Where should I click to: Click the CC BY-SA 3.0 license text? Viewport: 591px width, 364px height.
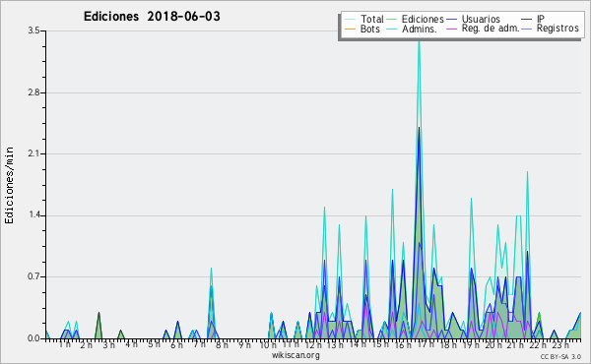tap(560, 356)
